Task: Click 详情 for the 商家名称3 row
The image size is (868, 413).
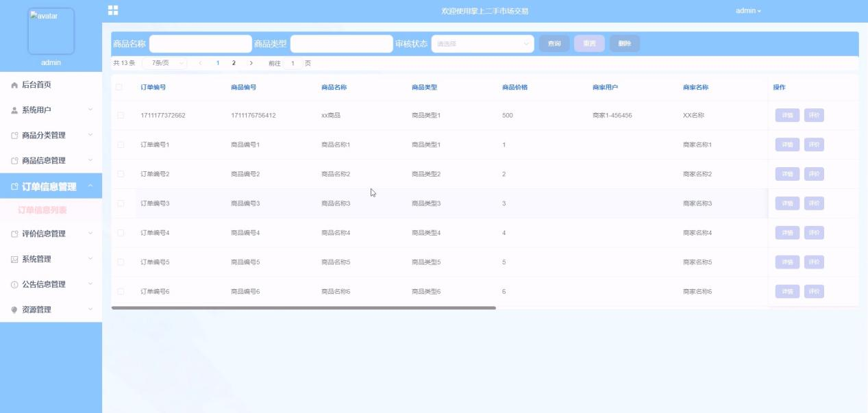Action: 787,204
